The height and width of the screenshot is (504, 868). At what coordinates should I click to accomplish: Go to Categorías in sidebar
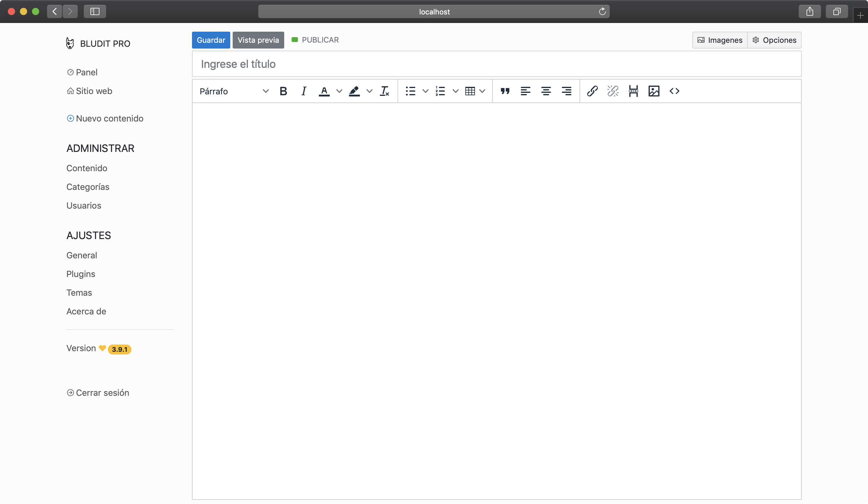87,187
